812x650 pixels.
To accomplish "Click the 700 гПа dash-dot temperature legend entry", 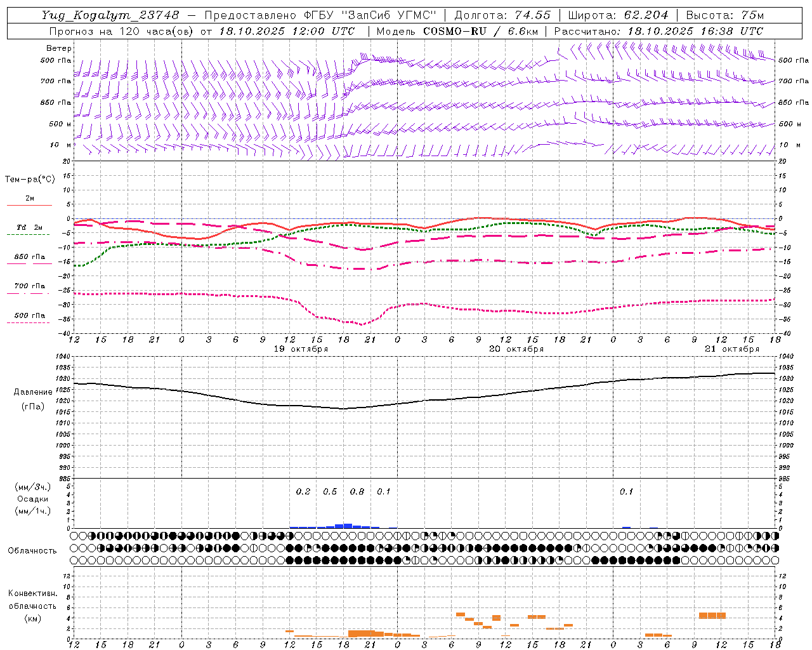I will tap(30, 286).
